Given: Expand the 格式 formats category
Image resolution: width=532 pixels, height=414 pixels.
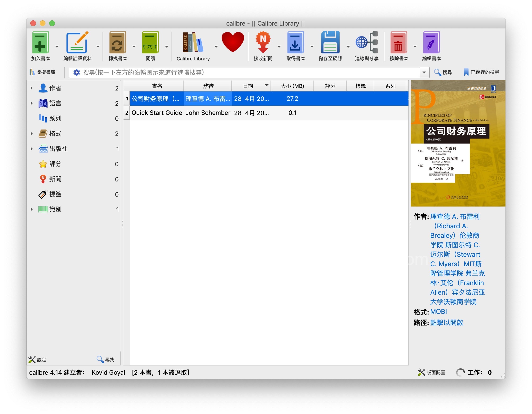Looking at the screenshot, I should coord(32,133).
